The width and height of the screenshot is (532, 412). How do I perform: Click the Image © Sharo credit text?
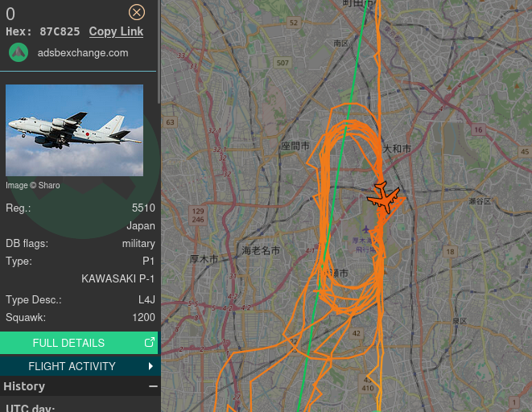[x=32, y=185]
